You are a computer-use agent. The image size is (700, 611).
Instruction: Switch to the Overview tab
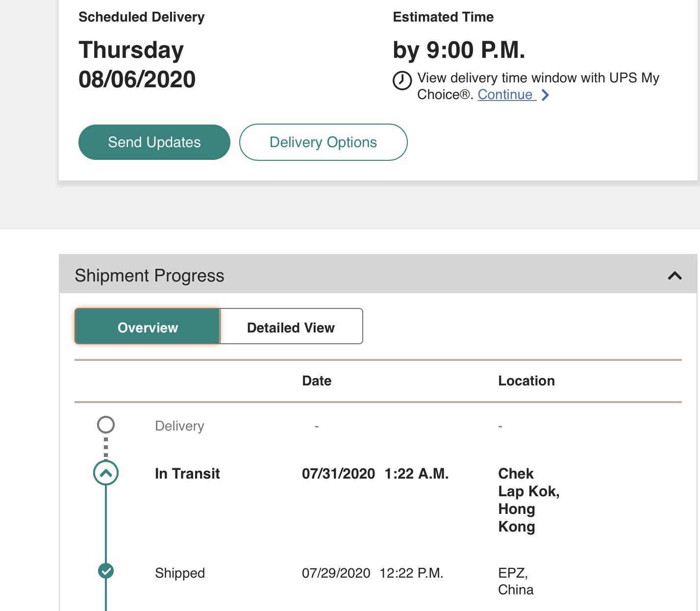coord(148,327)
